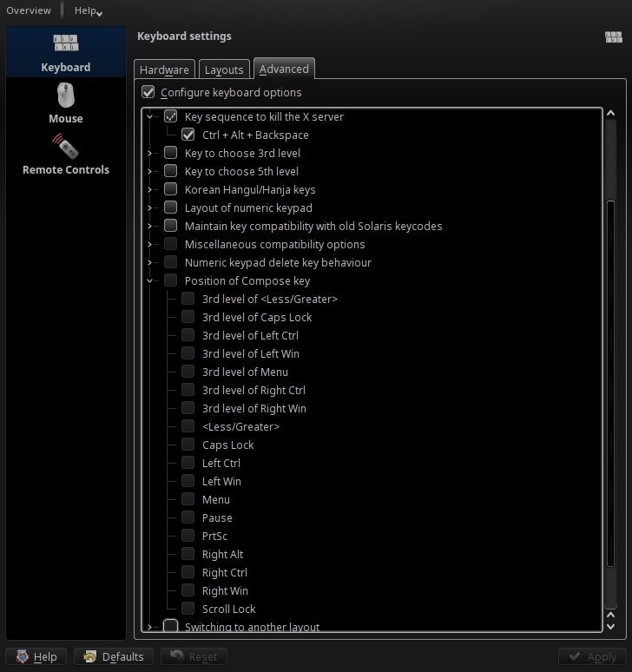This screenshot has width=632, height=672.
Task: Toggle Configure keyboard options checkbox
Action: [148, 92]
